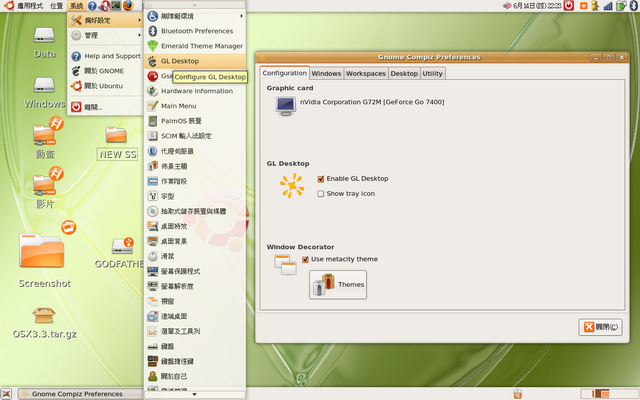640x400 pixels.
Task: Click the help icon in top panel
Action: 92,6
